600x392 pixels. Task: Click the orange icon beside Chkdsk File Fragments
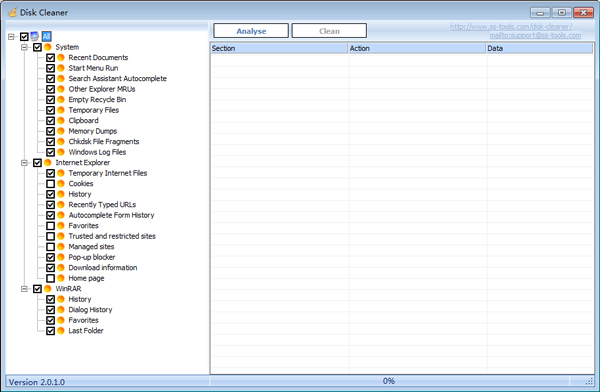(x=60, y=142)
